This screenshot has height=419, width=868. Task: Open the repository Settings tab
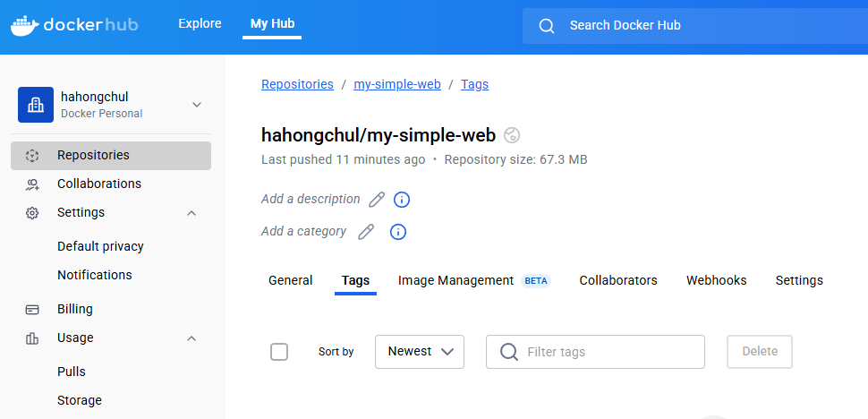pos(799,280)
